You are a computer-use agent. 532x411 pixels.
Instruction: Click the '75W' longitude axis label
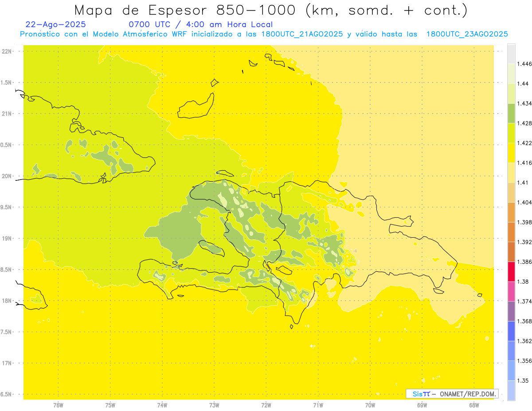point(110,405)
